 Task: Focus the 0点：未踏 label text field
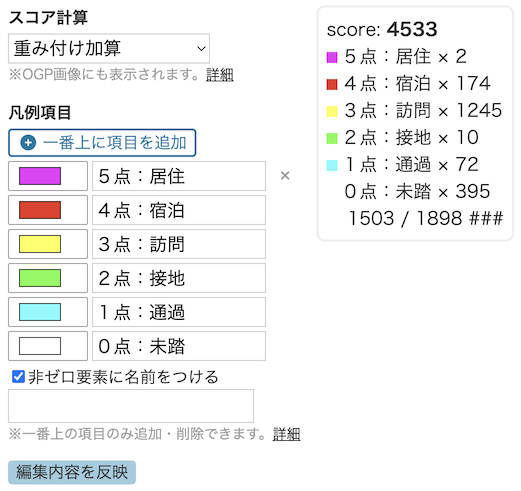coord(179,346)
